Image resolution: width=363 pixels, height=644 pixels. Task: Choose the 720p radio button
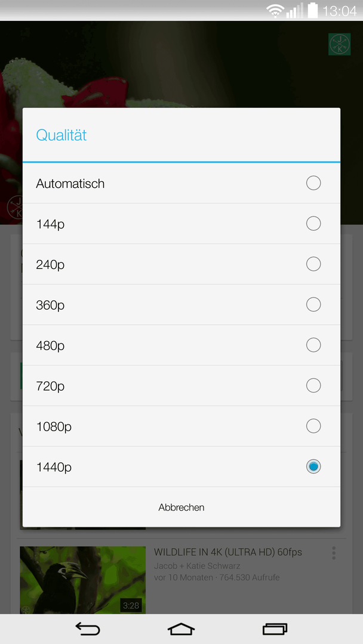(x=313, y=385)
